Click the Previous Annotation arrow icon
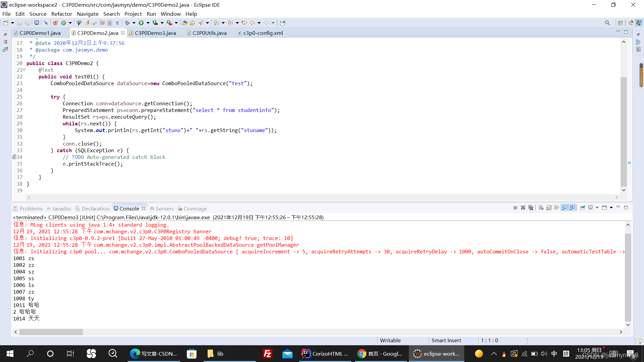 coord(230,23)
